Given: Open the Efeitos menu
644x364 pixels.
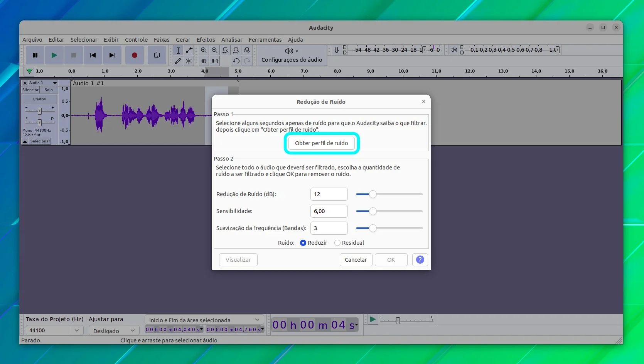Looking at the screenshot, I should pos(206,40).
